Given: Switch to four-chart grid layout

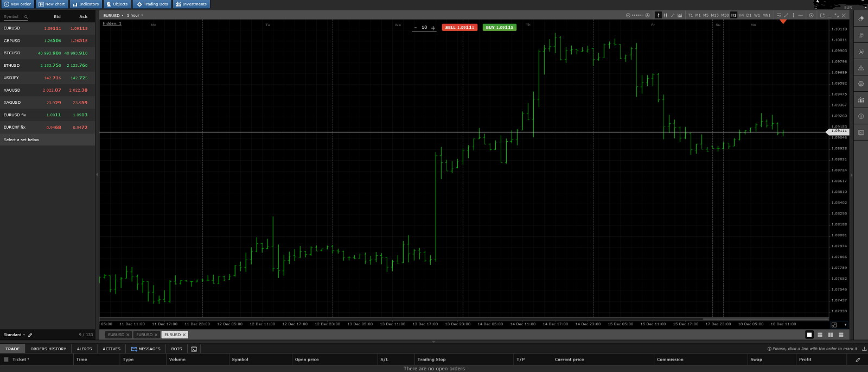Looking at the screenshot, I should [820, 335].
